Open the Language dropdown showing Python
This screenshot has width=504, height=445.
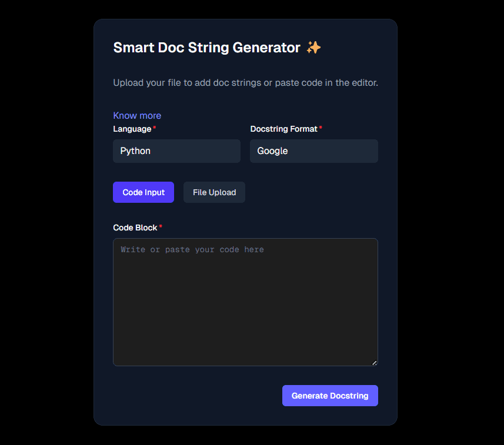click(x=176, y=151)
